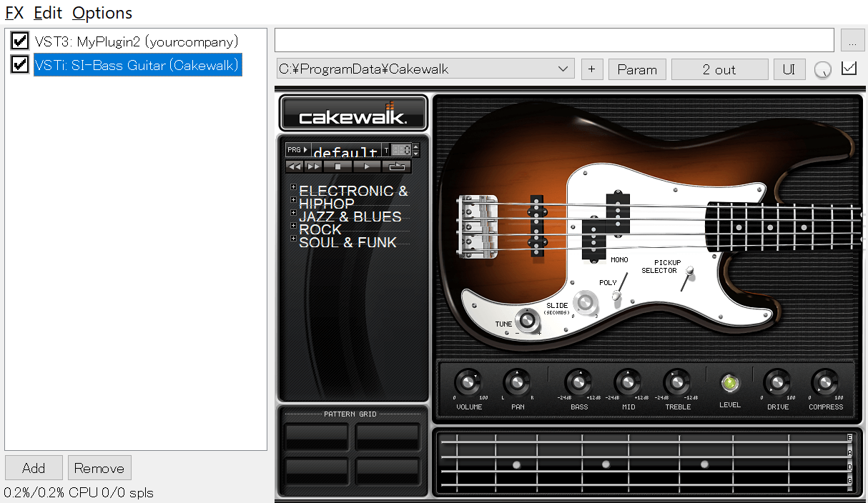Click the stop pattern button
The image size is (868, 503).
(337, 166)
